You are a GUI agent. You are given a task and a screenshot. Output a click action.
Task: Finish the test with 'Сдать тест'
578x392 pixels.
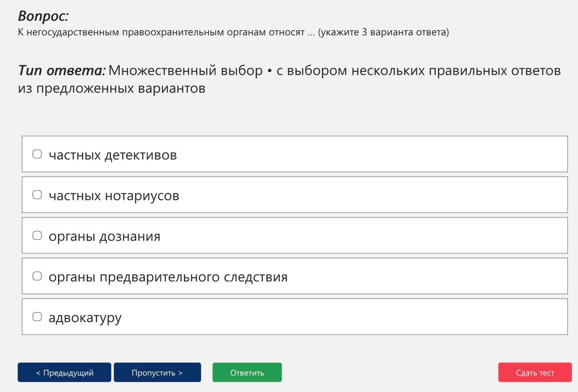click(x=535, y=372)
